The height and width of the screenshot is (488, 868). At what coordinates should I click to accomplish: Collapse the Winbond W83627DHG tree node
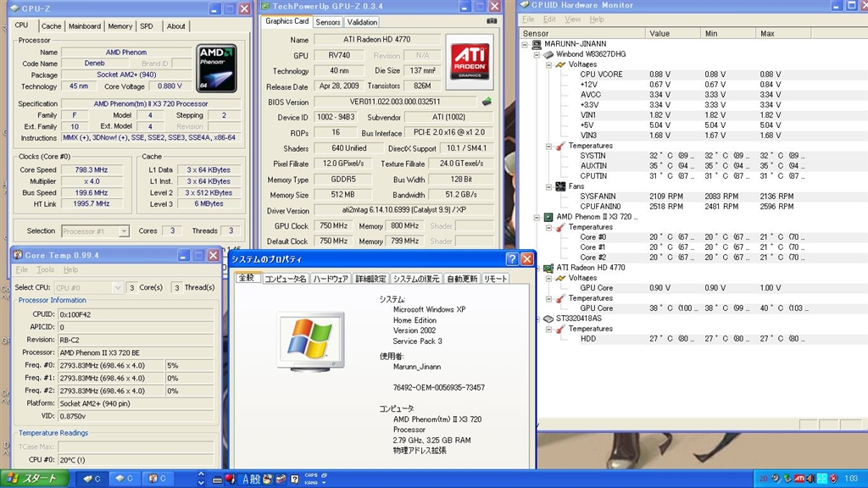[x=537, y=54]
